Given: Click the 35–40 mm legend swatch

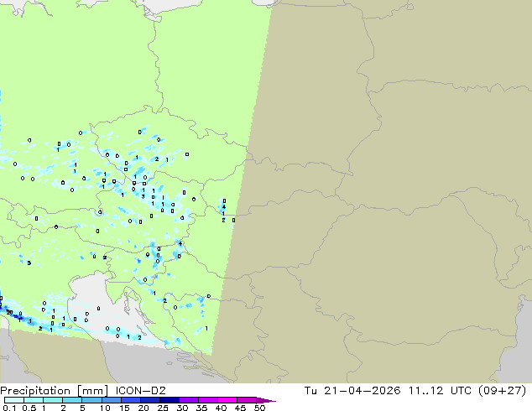Looking at the screenshot, I should [207, 400].
